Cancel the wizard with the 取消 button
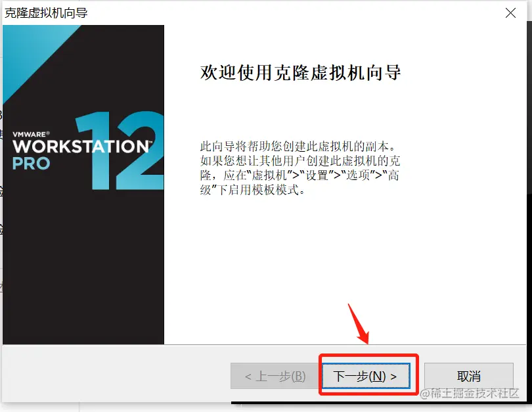Viewport: 532px width, 412px height. click(x=468, y=376)
